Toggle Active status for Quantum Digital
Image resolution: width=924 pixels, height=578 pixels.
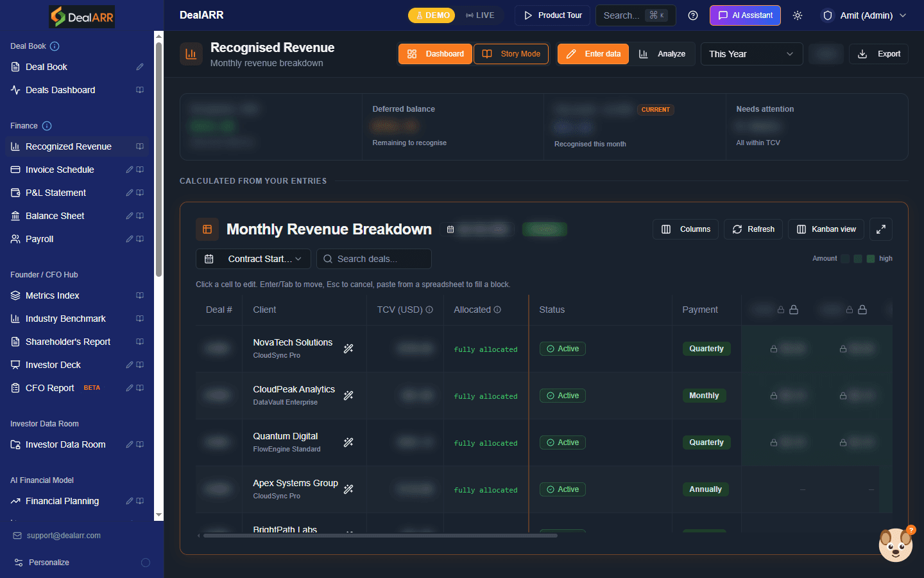pos(562,442)
